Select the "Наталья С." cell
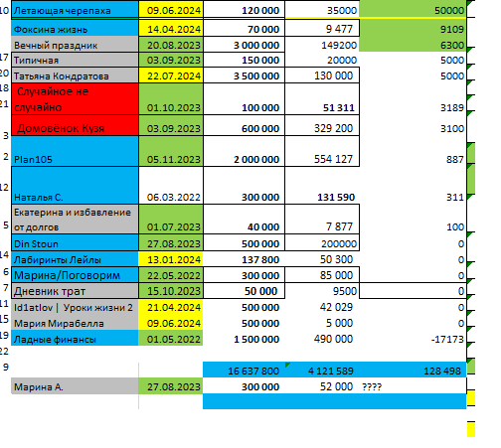Image resolution: width=501 pixels, height=448 pixels. tap(75, 185)
